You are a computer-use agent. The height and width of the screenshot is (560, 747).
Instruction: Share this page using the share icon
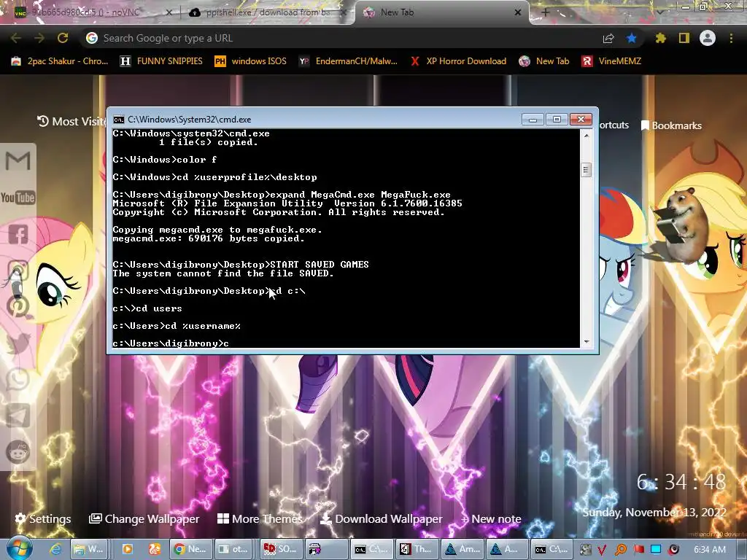click(x=608, y=39)
